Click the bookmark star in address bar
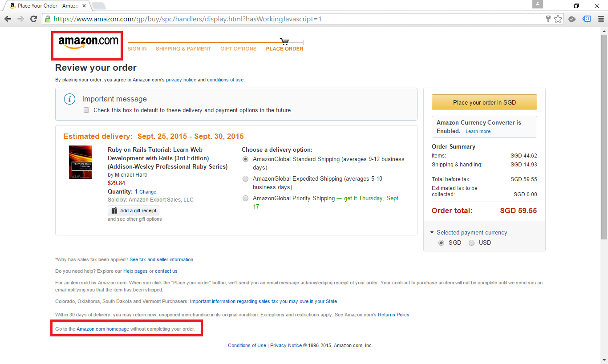The image size is (608, 364). tap(558, 19)
